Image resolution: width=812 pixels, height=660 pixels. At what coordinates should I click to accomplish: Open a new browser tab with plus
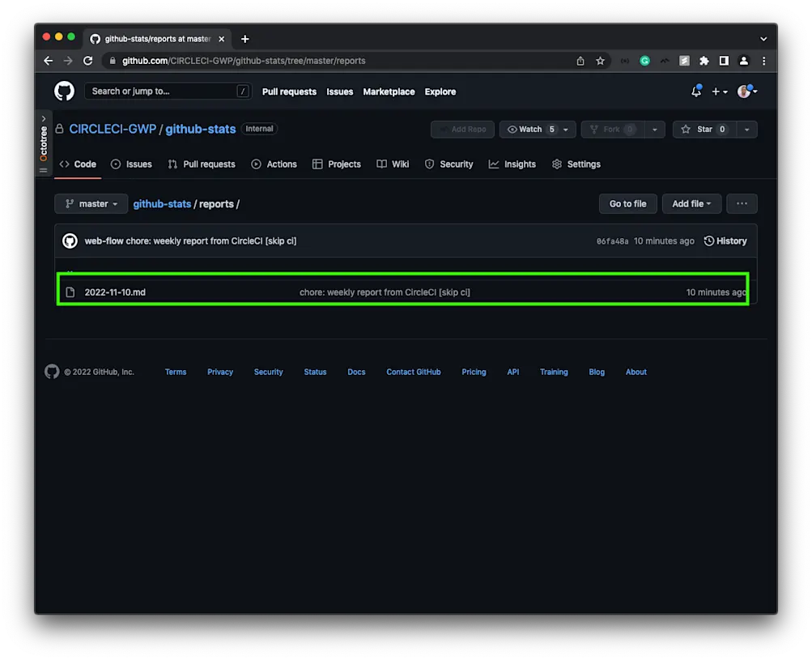tap(245, 39)
